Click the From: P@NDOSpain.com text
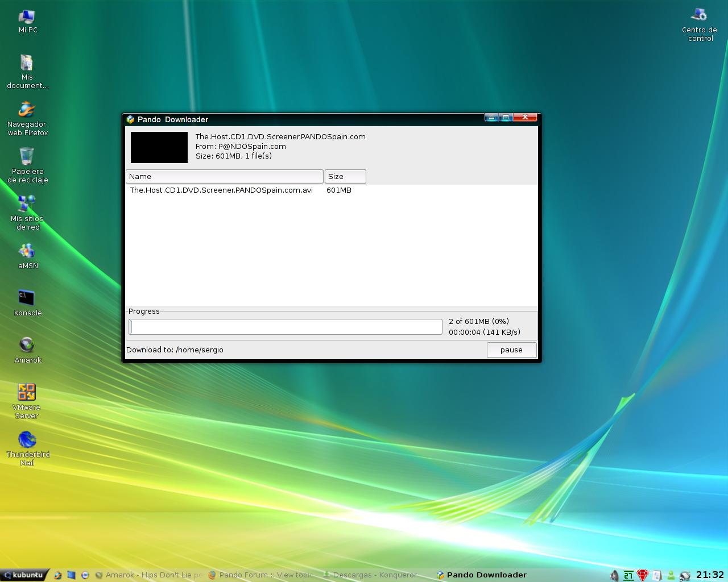Viewport: 728px width, 582px height. (x=241, y=146)
